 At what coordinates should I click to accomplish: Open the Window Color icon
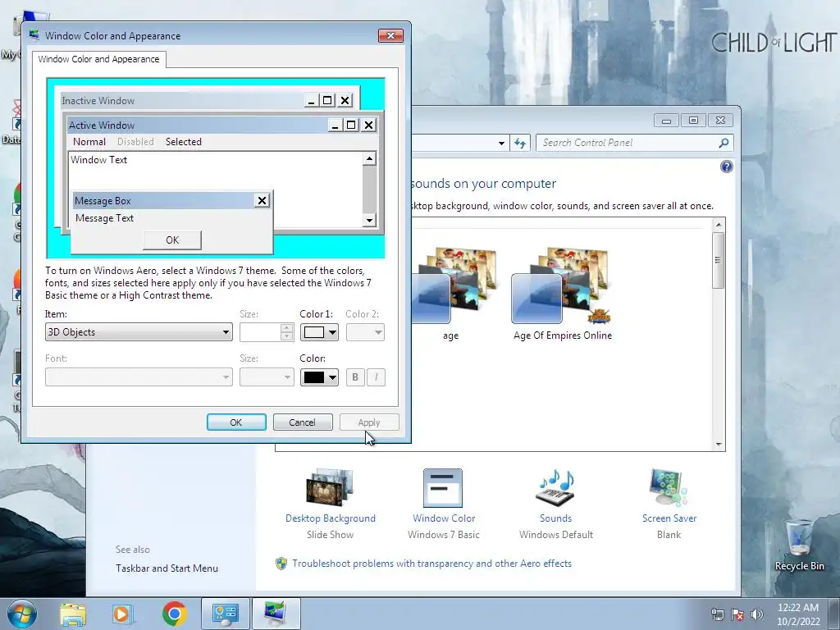point(442,487)
